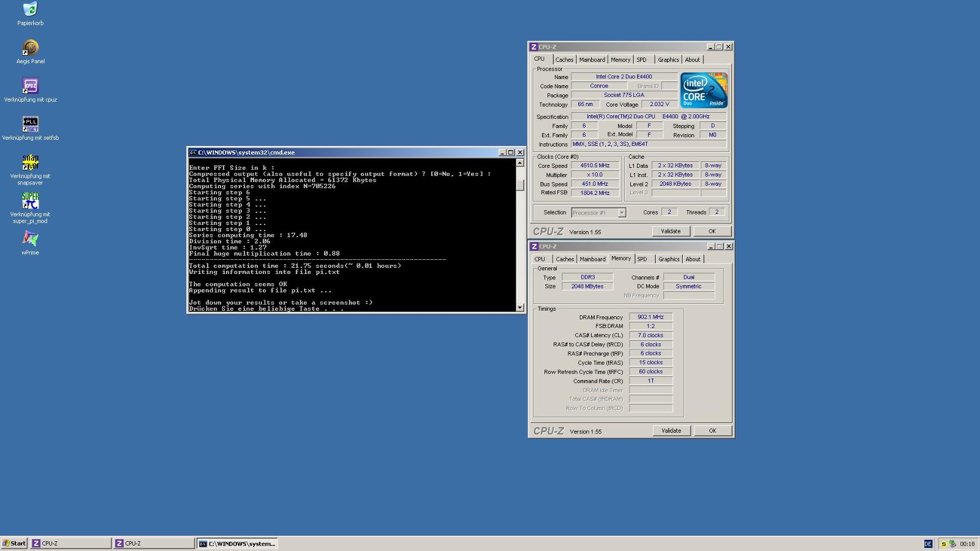Click the Z icon in upper CPU-Z title bar
The width and height of the screenshot is (980, 551).
[x=533, y=47]
